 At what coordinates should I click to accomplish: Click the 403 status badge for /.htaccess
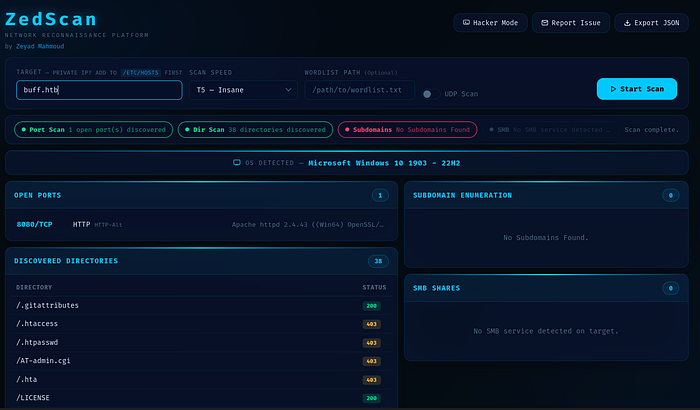371,324
